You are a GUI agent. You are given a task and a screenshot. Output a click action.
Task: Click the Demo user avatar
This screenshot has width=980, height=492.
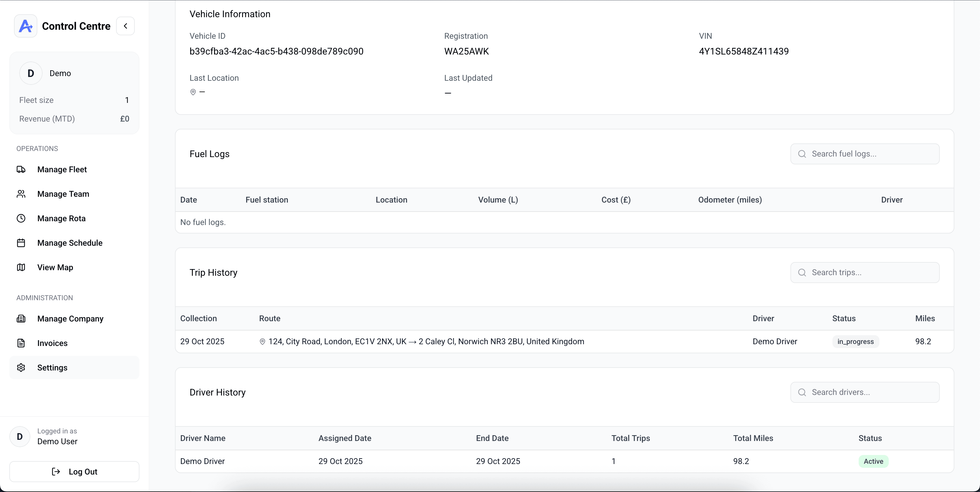[31, 73]
